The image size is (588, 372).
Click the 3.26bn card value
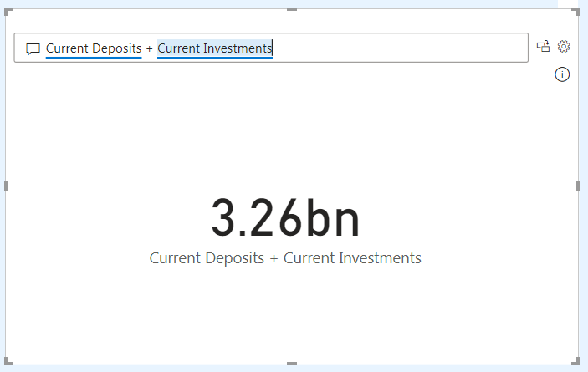286,218
